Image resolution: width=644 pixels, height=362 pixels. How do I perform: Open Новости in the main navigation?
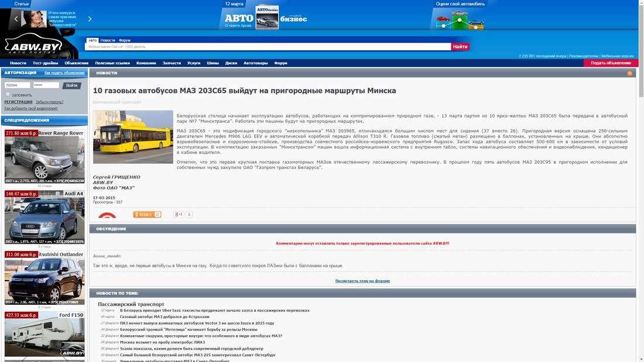click(18, 63)
